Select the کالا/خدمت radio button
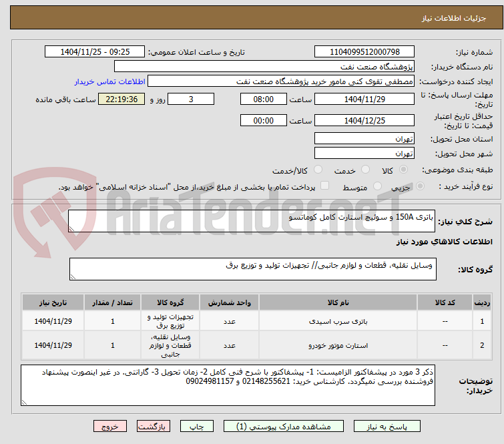The height and width of the screenshot is (444, 504). [x=318, y=170]
